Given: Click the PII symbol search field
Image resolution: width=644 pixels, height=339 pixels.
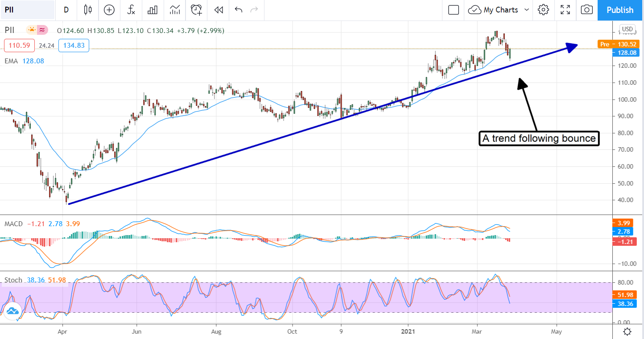Looking at the screenshot, I should [x=27, y=10].
